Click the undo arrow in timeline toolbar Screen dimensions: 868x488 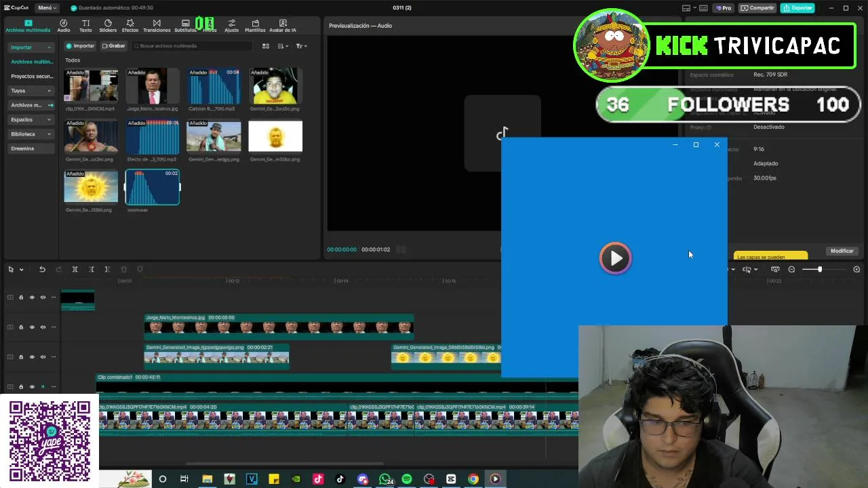42,269
